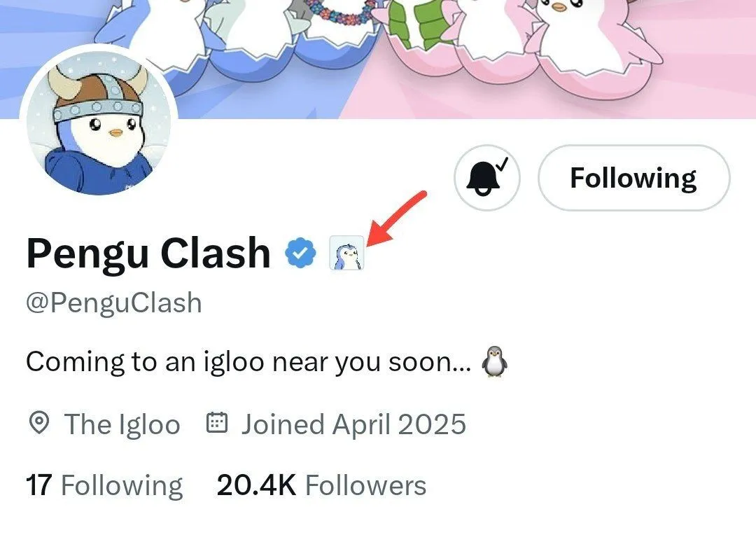
Task: View the 20.4K Followers list
Action: (x=321, y=485)
